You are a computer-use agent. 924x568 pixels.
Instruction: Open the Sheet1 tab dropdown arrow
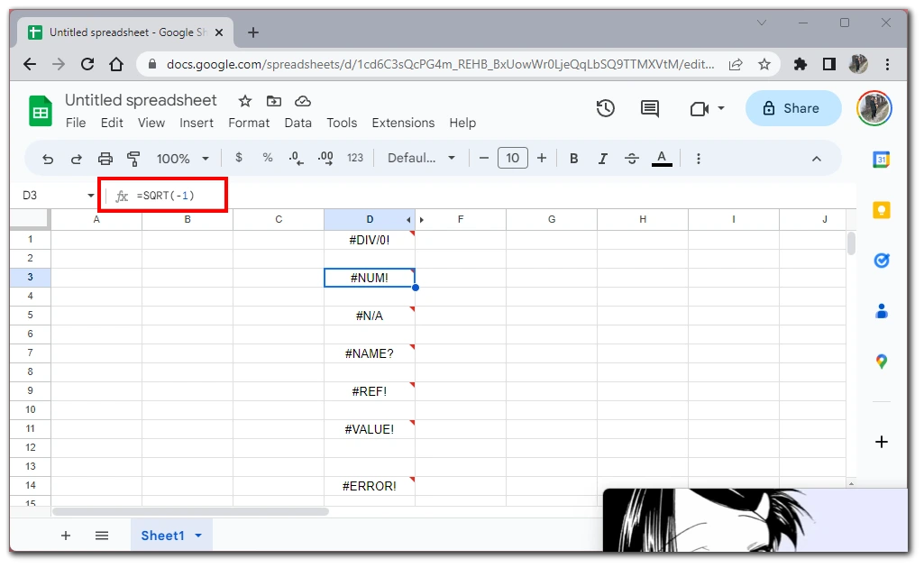[x=198, y=536]
